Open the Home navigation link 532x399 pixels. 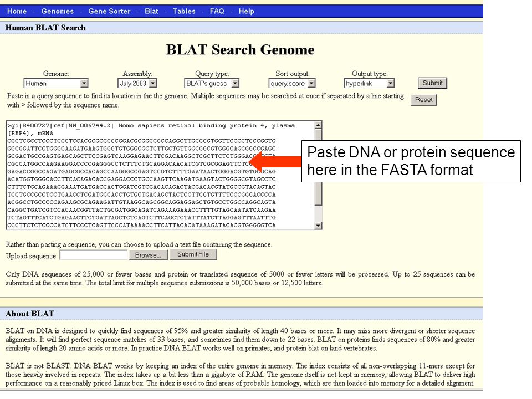point(17,11)
